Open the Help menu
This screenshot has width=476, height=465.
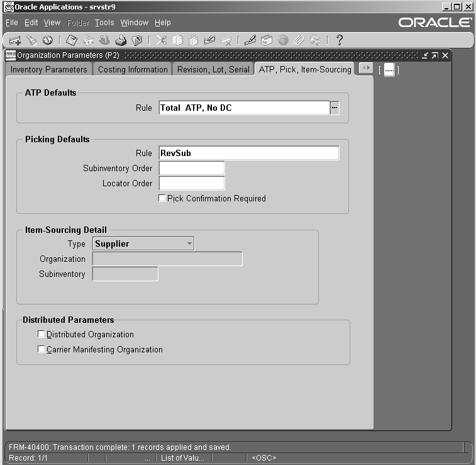coord(163,23)
